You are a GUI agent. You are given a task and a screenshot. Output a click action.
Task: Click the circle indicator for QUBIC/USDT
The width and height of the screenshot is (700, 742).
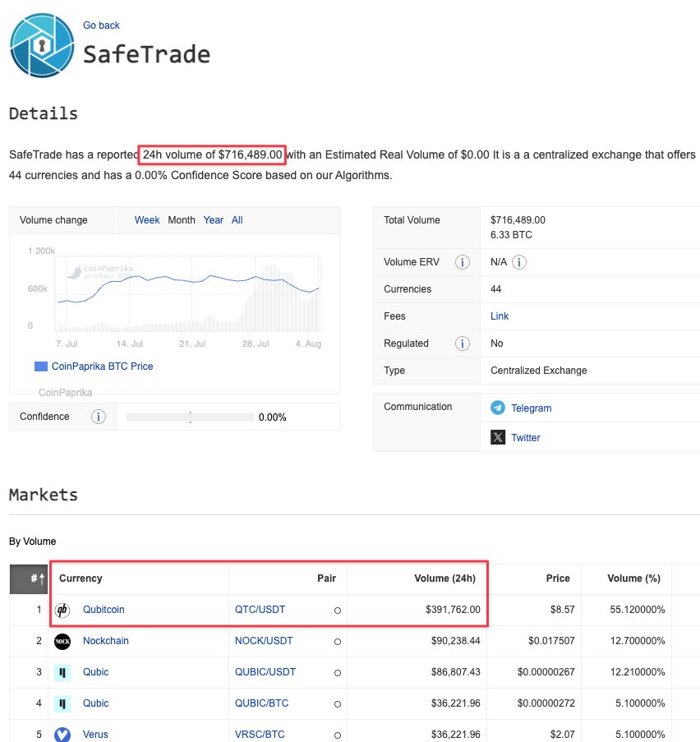[338, 673]
